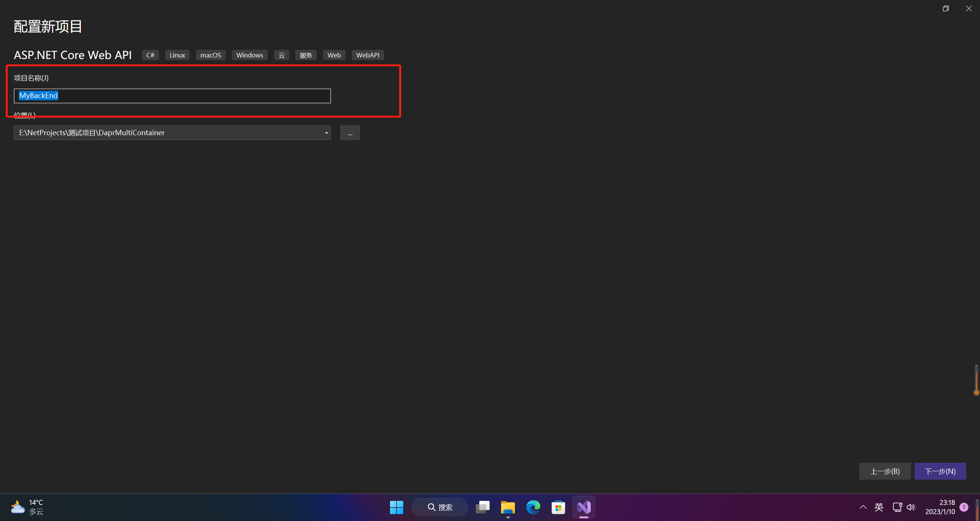Click the Visual Studio taskbar icon
The image size is (980, 521).
tap(584, 507)
